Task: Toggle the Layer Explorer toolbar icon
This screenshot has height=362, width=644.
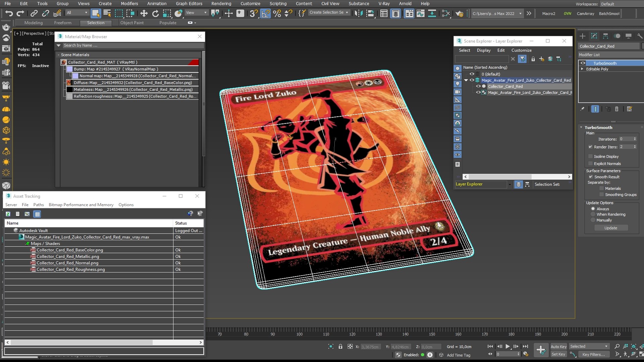Action: [396, 13]
